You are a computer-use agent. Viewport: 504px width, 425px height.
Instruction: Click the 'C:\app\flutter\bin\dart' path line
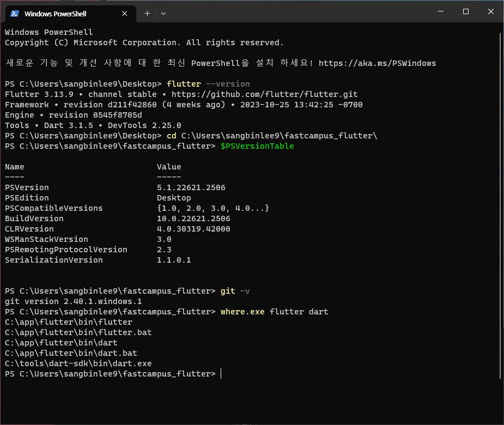61,343
